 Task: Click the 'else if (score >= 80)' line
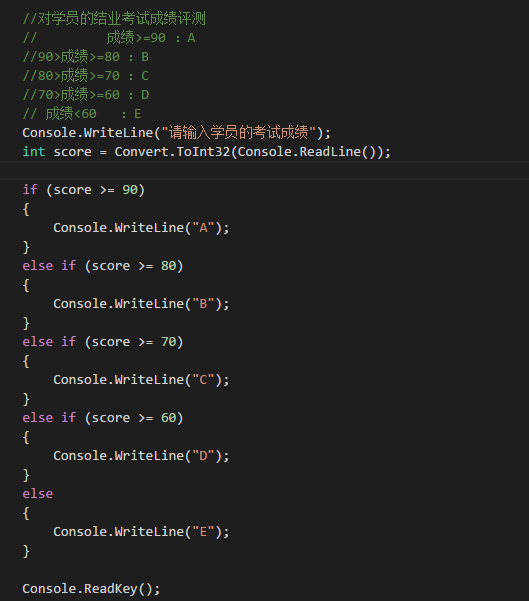[x=103, y=266]
